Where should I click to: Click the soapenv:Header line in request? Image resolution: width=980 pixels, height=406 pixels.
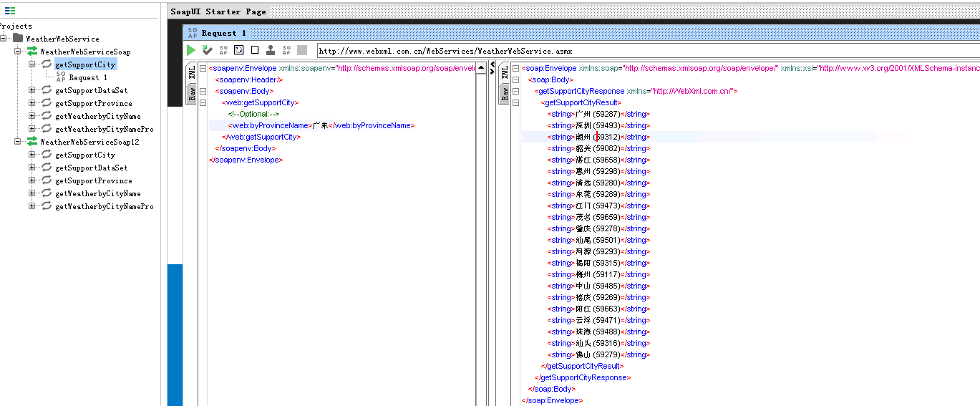(249, 79)
